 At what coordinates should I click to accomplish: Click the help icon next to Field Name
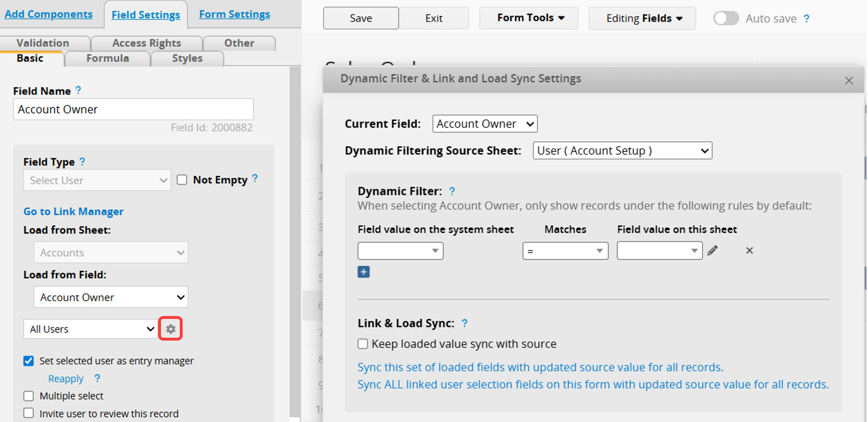point(79,91)
